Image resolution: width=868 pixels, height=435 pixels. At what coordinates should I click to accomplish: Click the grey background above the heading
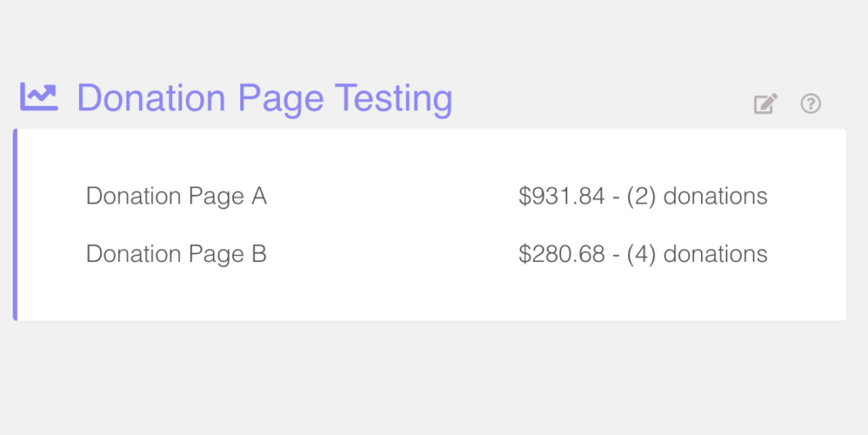[434, 36]
